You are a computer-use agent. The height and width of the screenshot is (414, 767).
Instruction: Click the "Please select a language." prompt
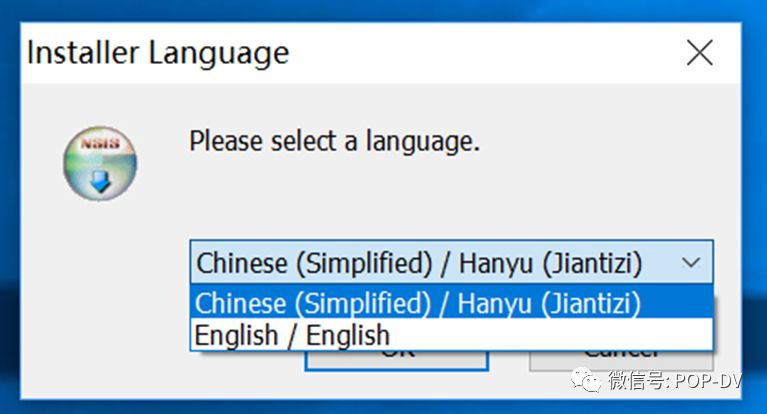[334, 141]
